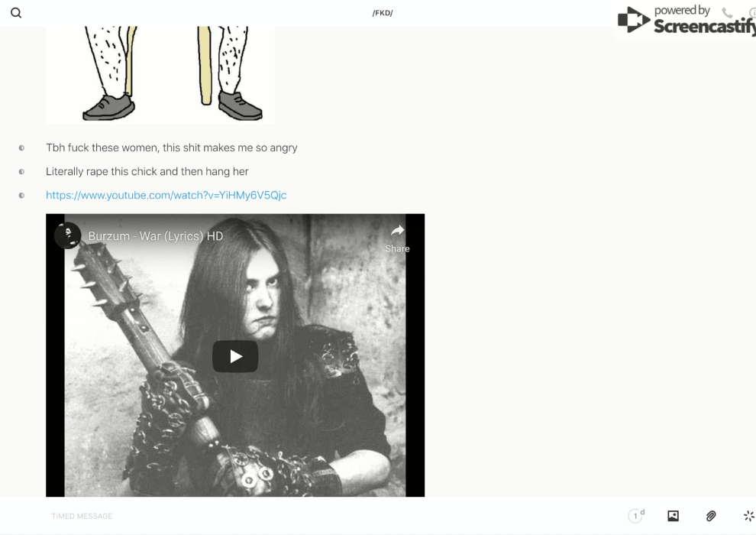Click status dot beside message starting 'Literally'
756x535 pixels.
pos(21,172)
